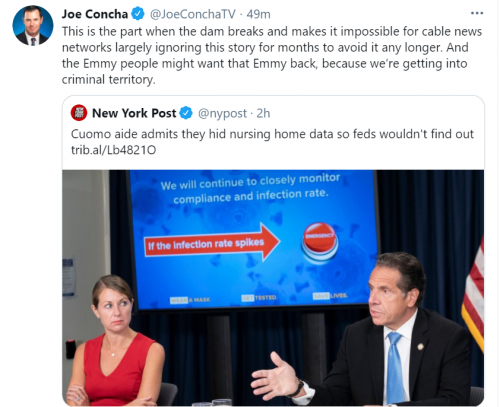500x407 pixels.
Task: Click the 2h quoted tweet timestamp
Action: (263, 113)
